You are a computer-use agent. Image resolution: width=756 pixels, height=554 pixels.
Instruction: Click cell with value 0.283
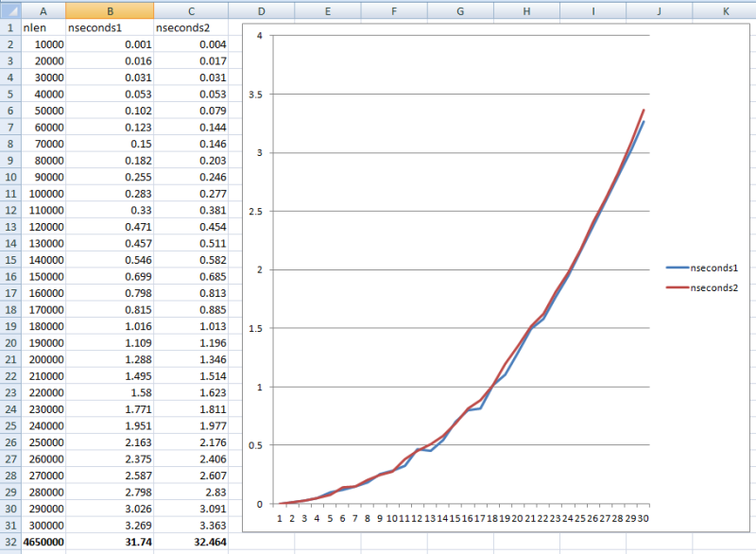pos(110,194)
